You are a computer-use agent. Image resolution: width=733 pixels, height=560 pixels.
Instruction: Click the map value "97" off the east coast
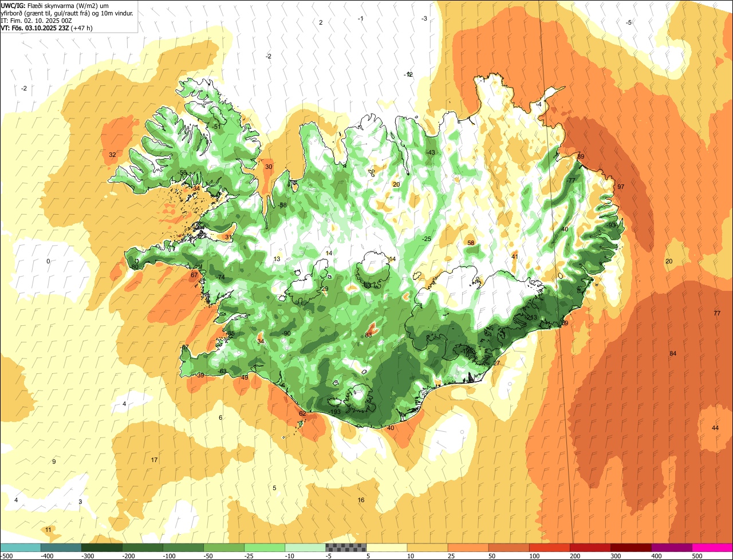(621, 187)
